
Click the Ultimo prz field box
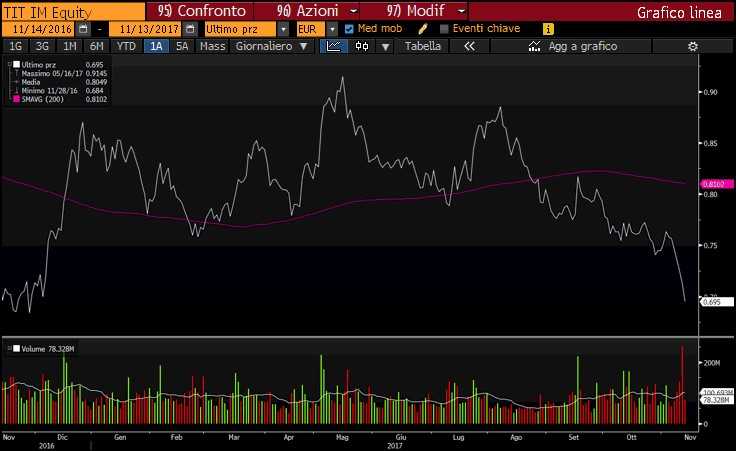pyautogui.click(x=240, y=29)
